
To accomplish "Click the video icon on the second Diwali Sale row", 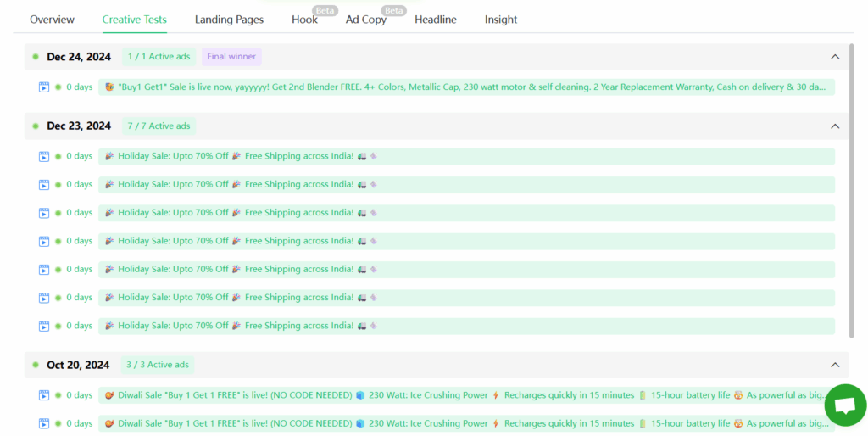I will coord(44,423).
